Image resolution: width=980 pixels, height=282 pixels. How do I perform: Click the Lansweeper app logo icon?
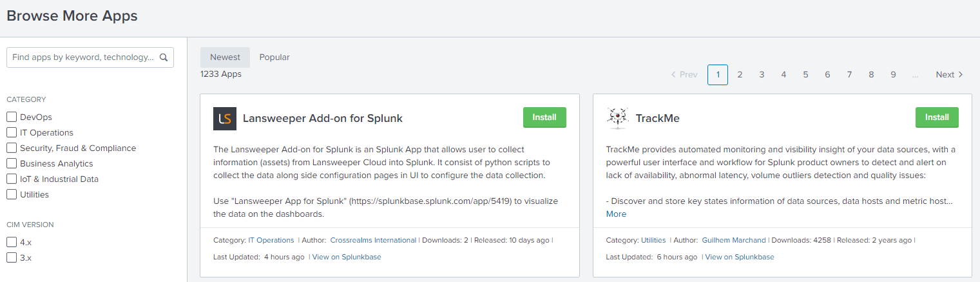(x=225, y=119)
